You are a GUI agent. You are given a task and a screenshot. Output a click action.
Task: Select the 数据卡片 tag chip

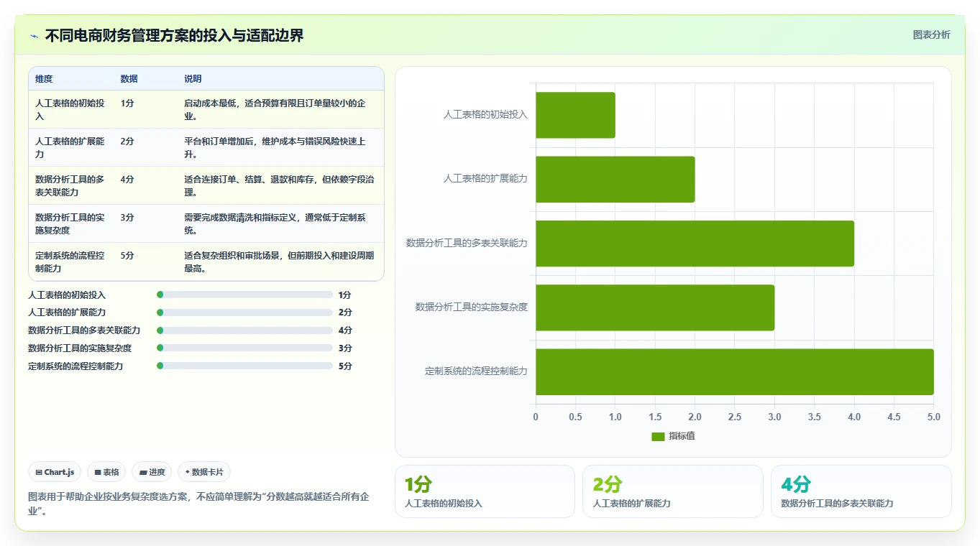pos(204,472)
